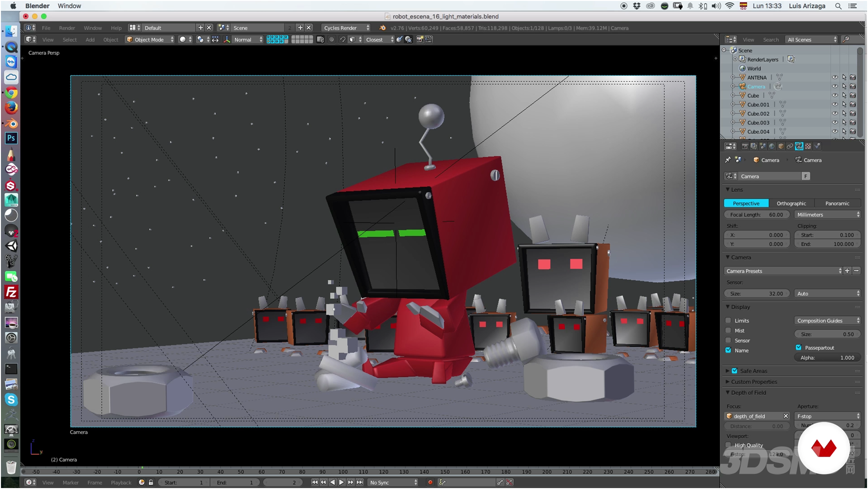Click the Blender logo in info header
868x489 pixels.
click(x=382, y=28)
